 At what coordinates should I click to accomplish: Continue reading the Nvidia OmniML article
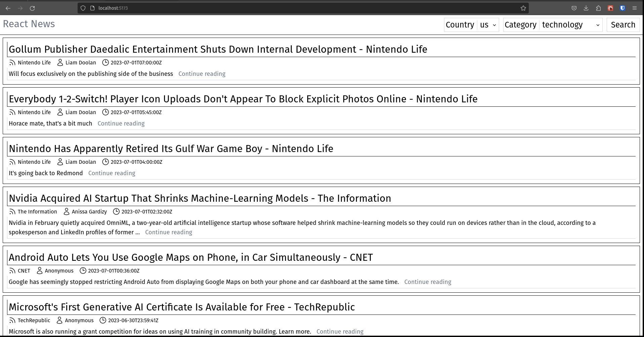tap(168, 232)
